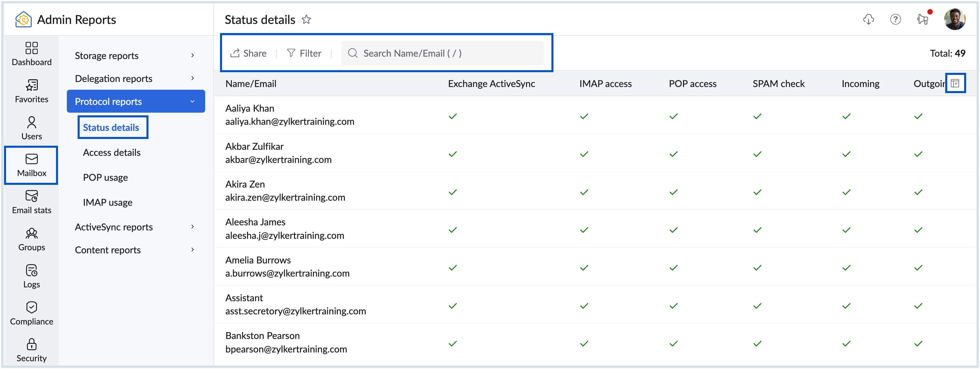Screen dimensions: 980x369
Task: Open the Users section icon
Action: coord(32,128)
